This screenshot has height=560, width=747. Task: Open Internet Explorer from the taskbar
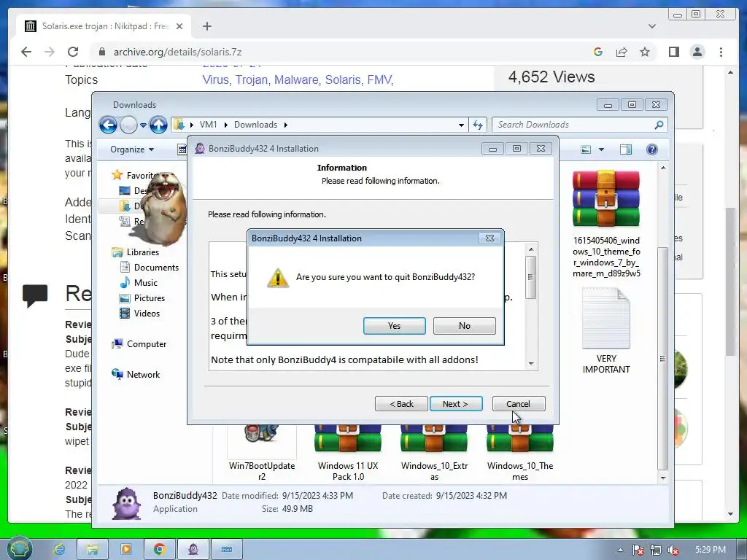click(x=59, y=549)
